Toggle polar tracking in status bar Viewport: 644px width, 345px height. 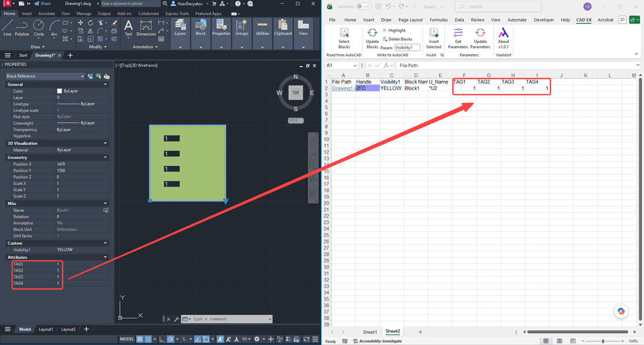click(x=171, y=339)
